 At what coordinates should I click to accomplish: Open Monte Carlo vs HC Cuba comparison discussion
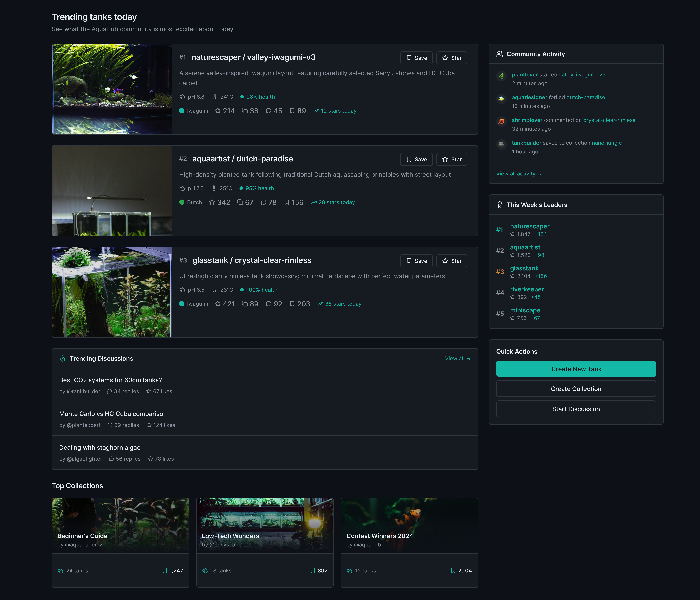click(x=113, y=414)
